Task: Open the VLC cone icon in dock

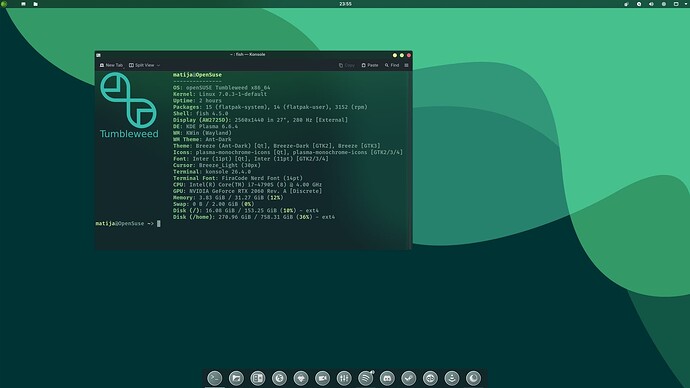Action: 452,378
